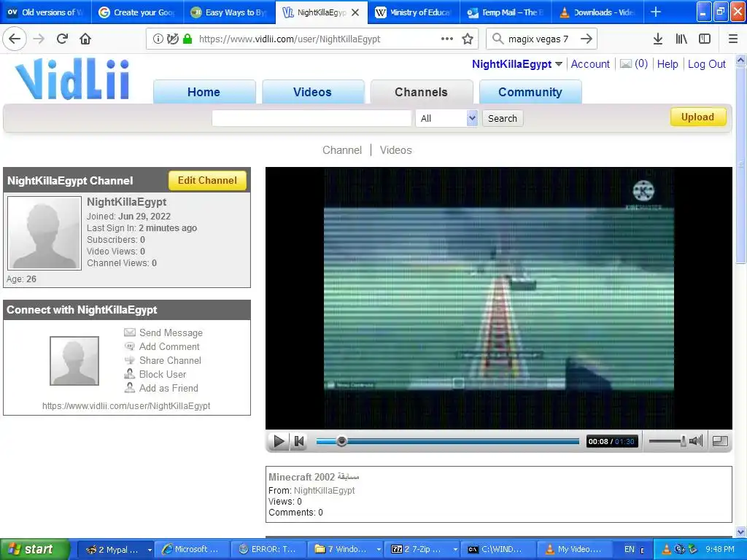Switch to the Ministry of Education tab
Image resolution: width=747 pixels, height=560 pixels.
point(414,12)
